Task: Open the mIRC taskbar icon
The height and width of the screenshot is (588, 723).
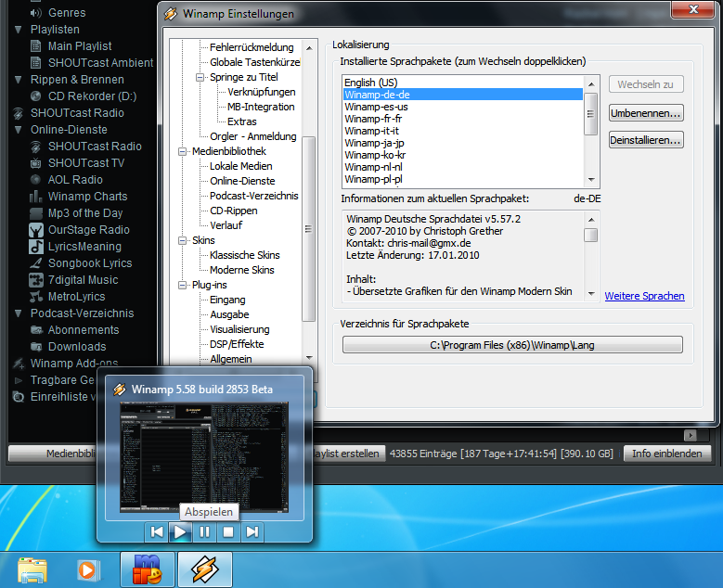Action: (147, 569)
